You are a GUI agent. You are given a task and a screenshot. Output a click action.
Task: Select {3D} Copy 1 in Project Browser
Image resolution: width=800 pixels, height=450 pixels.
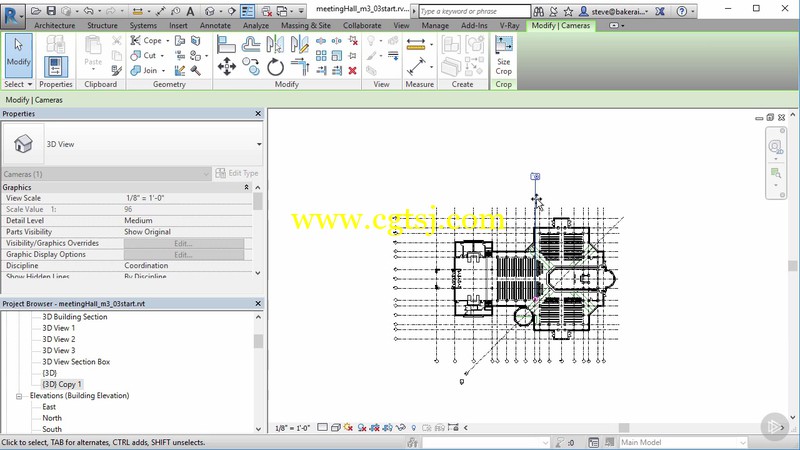pyautogui.click(x=62, y=384)
